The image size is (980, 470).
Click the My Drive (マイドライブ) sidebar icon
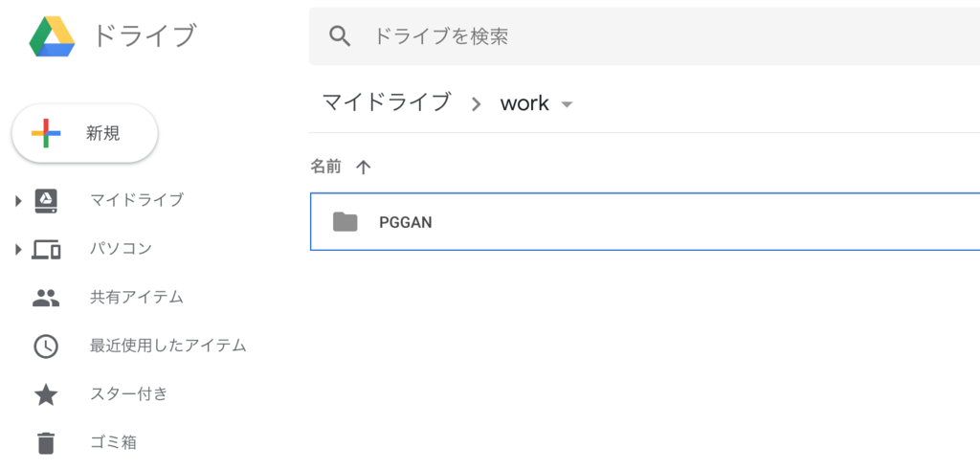pos(46,200)
